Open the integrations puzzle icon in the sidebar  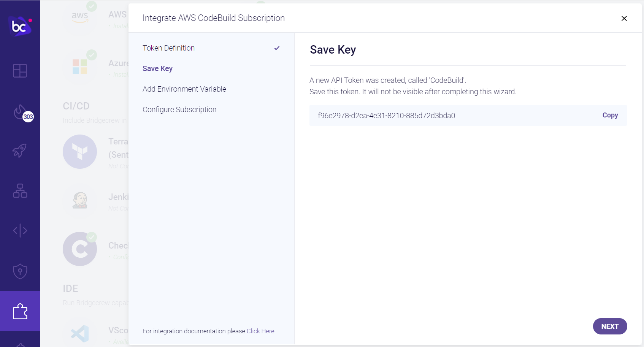coord(20,311)
